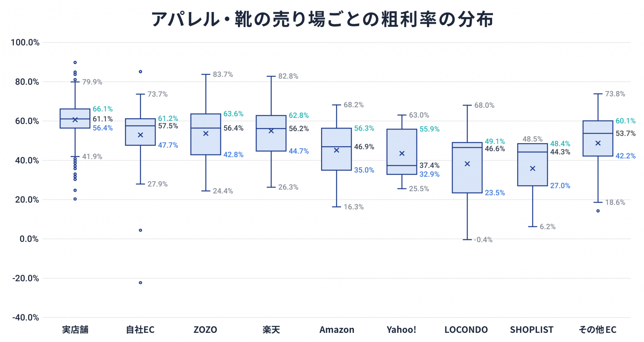Click the 61.1% median label for 実店舗
Image resolution: width=644 pixels, height=342 pixels.
pyautogui.click(x=102, y=119)
